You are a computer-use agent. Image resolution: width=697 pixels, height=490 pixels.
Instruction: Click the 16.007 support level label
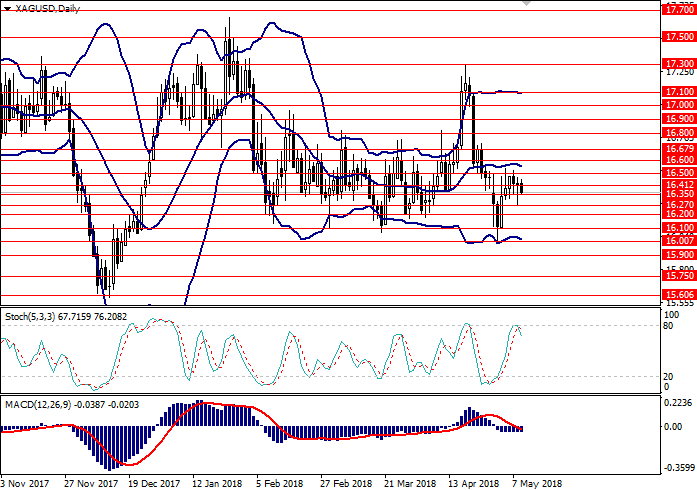(x=679, y=240)
